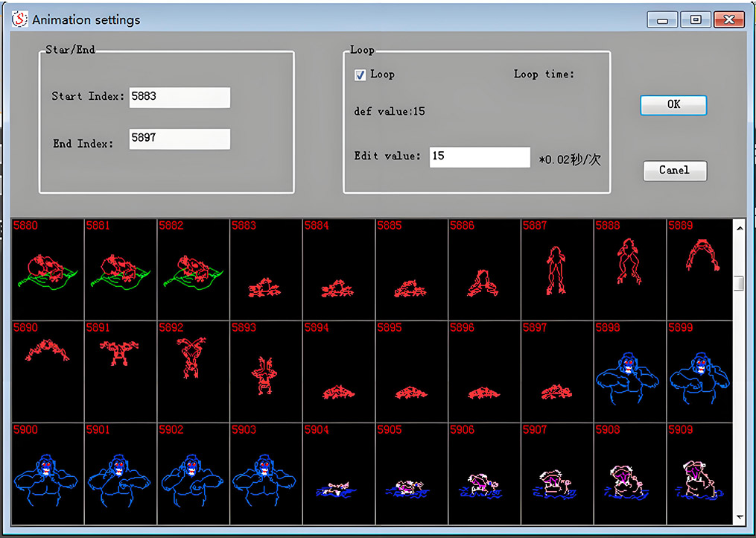Select frame thumbnail 5891

[121, 371]
